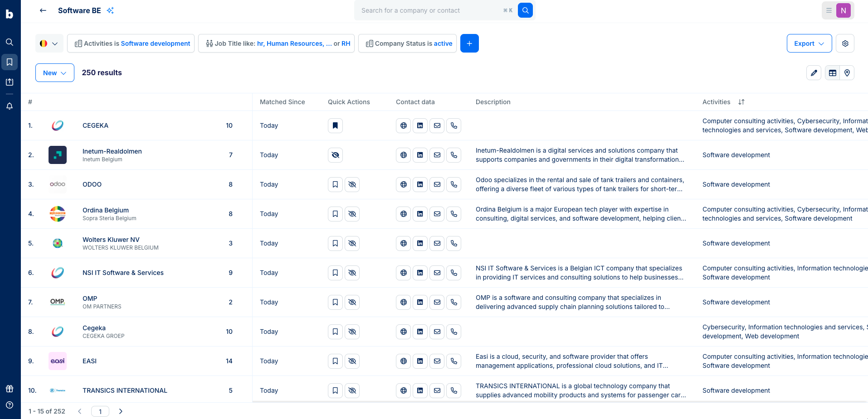The height and width of the screenshot is (419, 868).
Task: Bookmark the OMP company row
Action: click(x=335, y=302)
